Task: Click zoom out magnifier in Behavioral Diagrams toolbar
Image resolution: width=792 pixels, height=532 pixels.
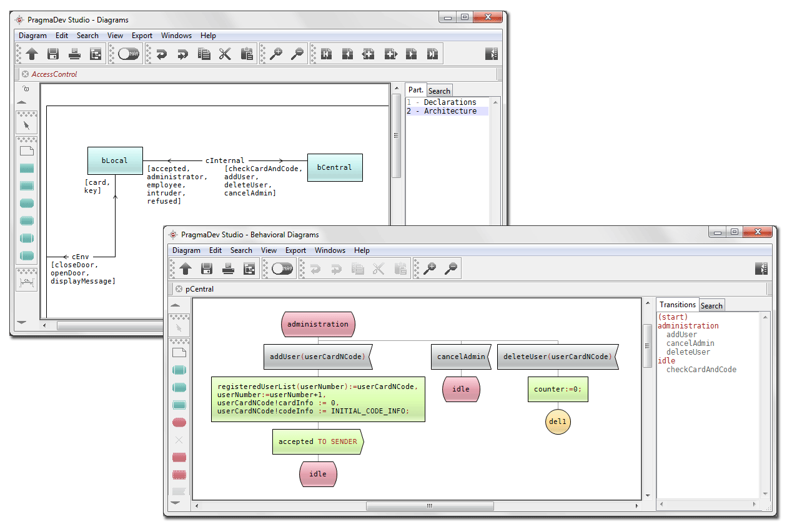Action: pos(450,269)
